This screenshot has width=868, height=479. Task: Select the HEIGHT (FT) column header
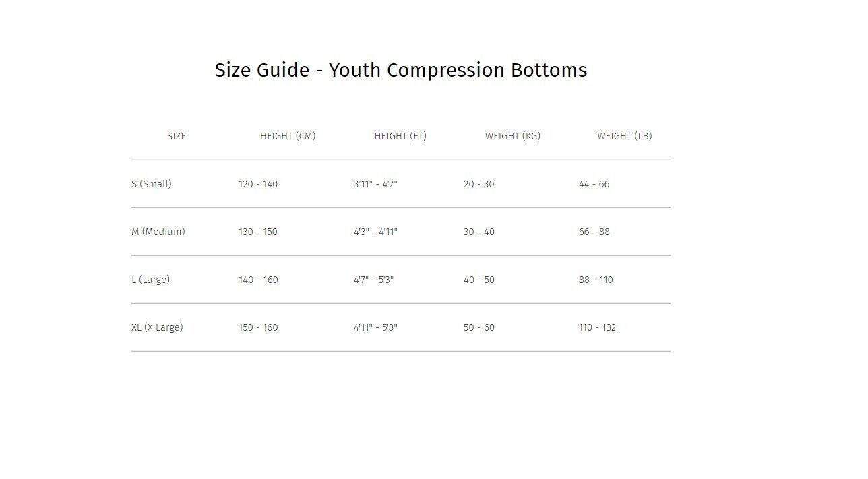click(x=400, y=136)
